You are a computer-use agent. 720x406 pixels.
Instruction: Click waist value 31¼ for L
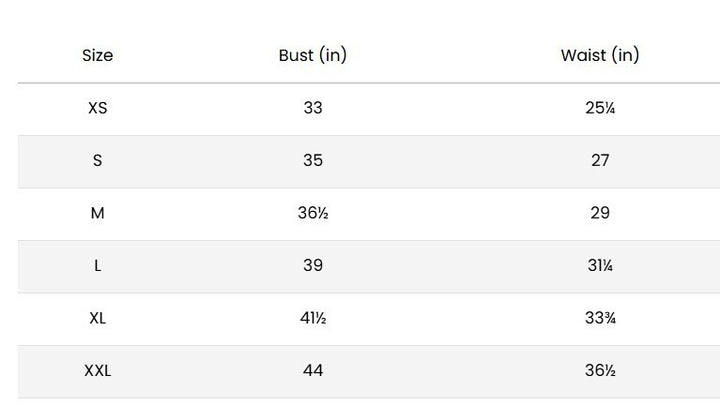pos(599,265)
